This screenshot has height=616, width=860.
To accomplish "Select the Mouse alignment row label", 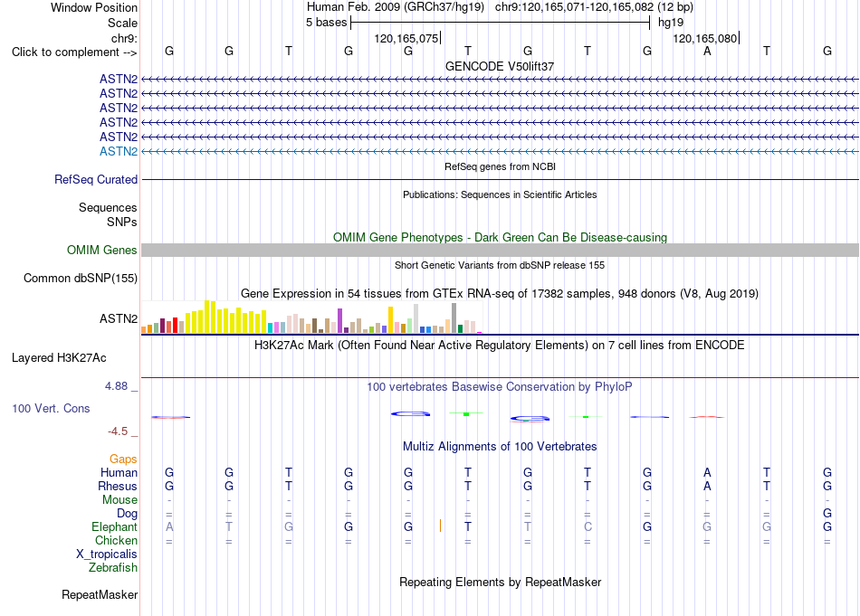I will pyautogui.click(x=120, y=500).
